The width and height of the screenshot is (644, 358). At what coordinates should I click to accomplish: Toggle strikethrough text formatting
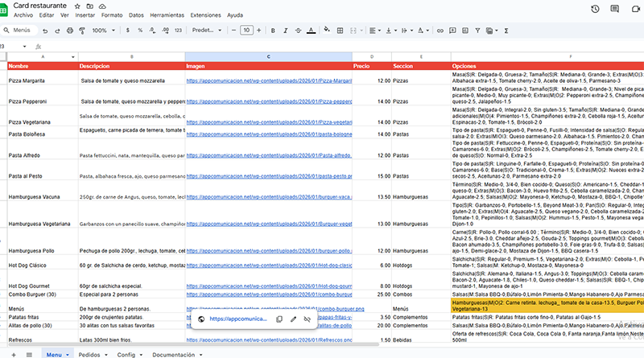click(296, 31)
